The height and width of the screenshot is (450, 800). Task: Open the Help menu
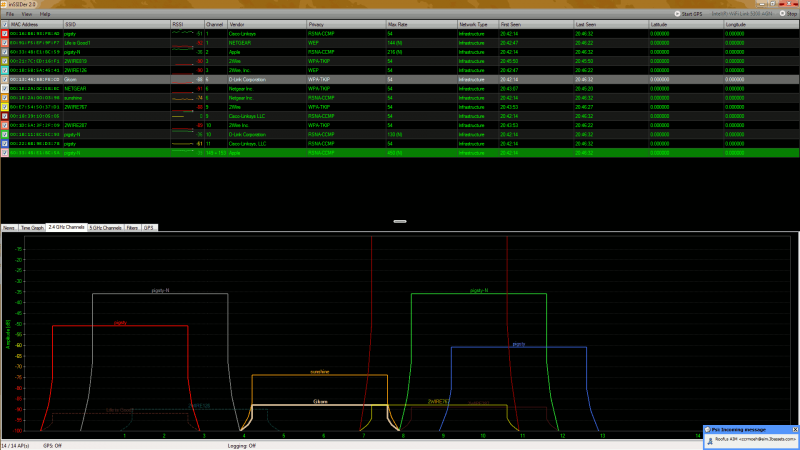coord(45,14)
